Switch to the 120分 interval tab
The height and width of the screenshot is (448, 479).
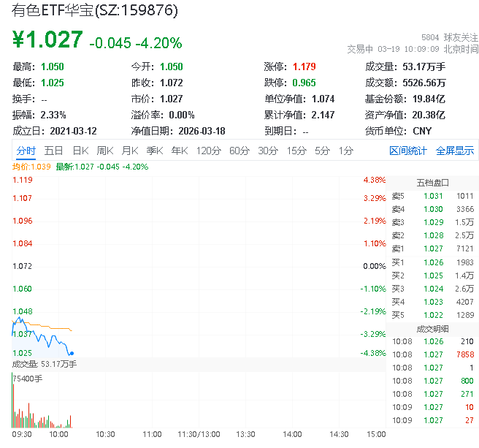click(209, 151)
